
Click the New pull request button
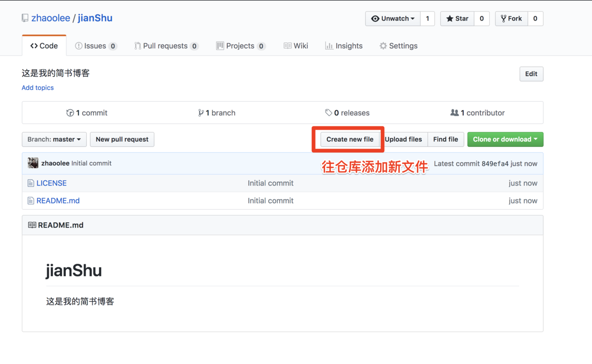point(122,139)
